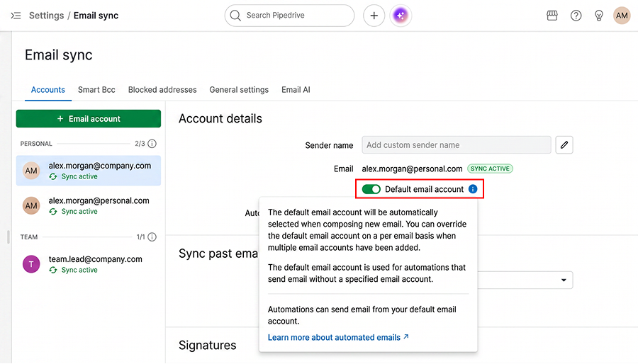Click the Email sync breadcrumb text
The height and width of the screenshot is (364, 638).
tap(96, 16)
